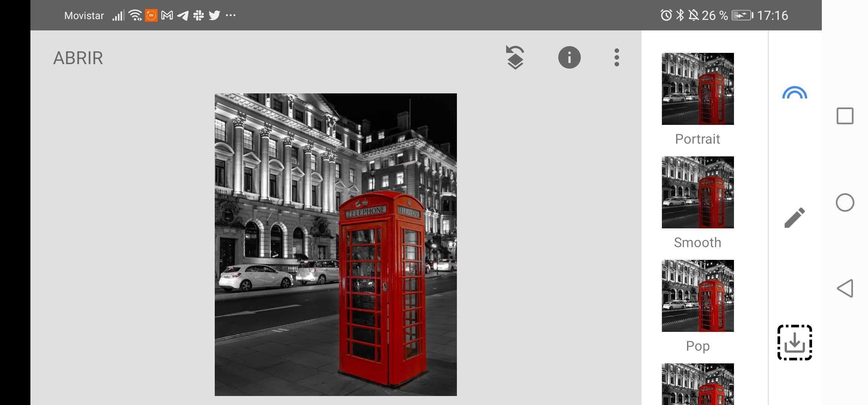Select the circle shape tool icon

[x=845, y=202]
